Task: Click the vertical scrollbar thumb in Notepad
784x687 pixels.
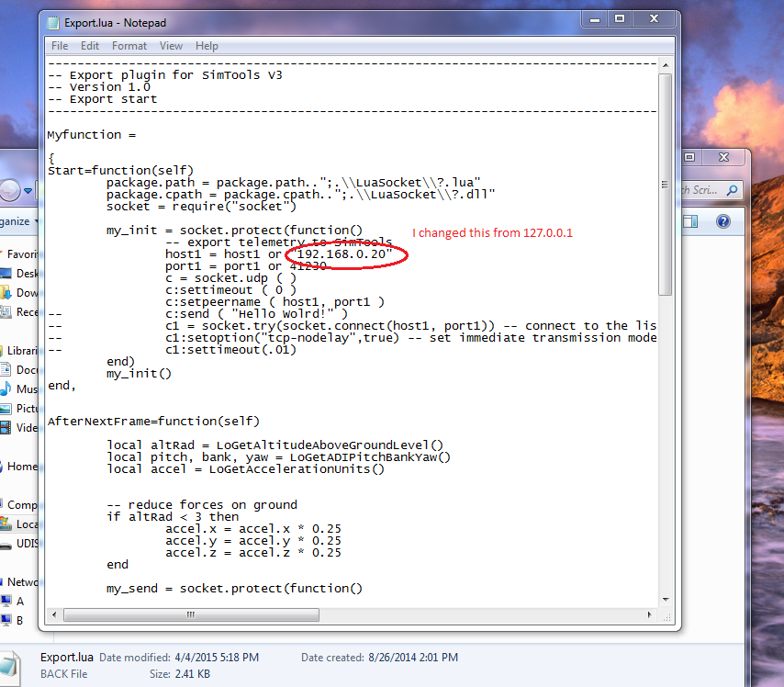Action: [x=665, y=185]
